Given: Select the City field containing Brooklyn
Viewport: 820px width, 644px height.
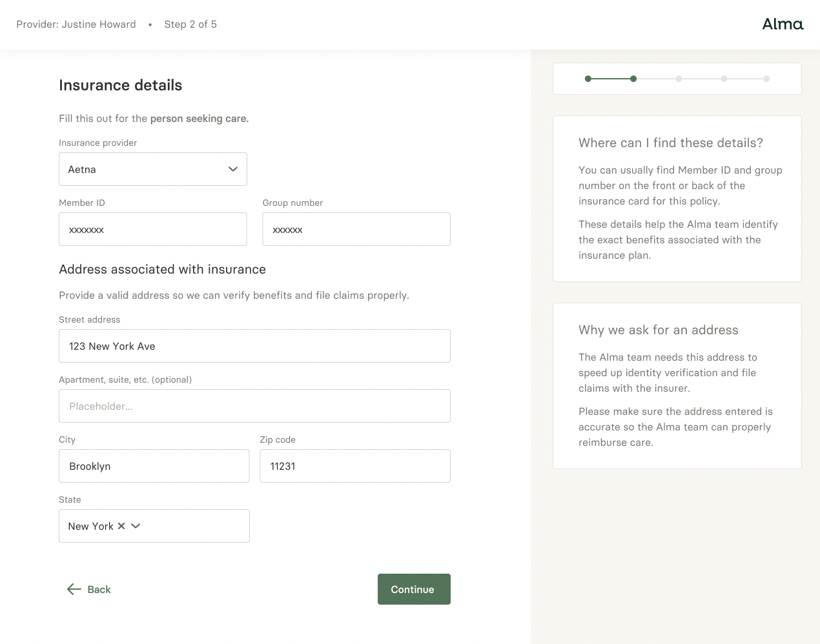Looking at the screenshot, I should (x=154, y=466).
